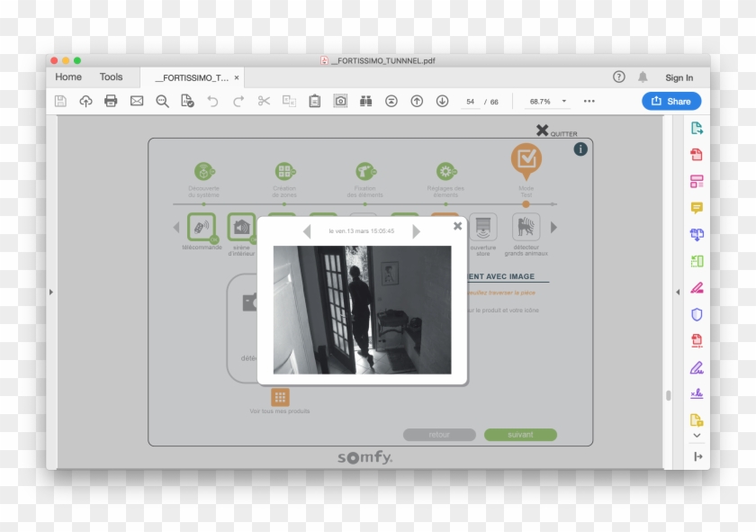Image resolution: width=756 pixels, height=532 pixels.
Task: Switch to the Home tab
Action: pos(68,77)
